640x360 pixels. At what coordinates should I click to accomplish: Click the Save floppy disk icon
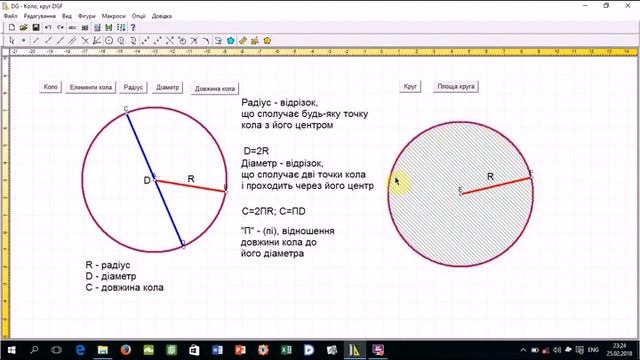tap(36, 27)
